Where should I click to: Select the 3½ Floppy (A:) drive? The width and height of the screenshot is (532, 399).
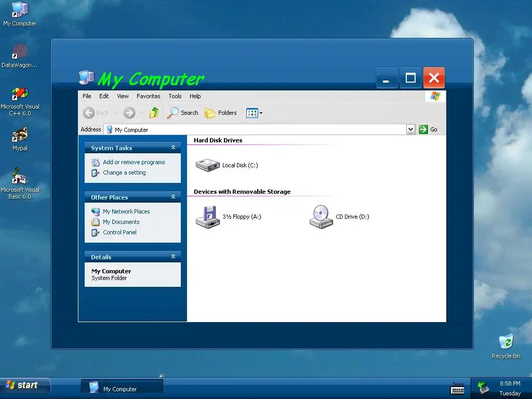point(229,217)
